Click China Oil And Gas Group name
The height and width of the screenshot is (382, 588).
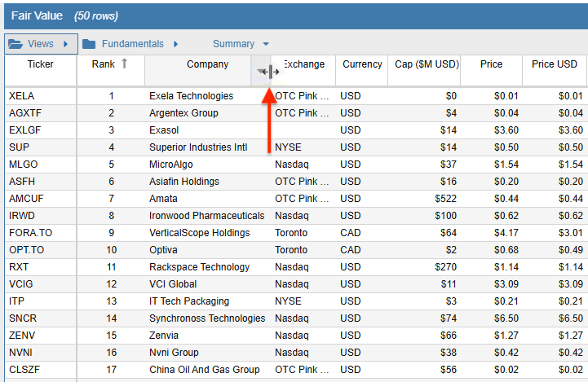tap(205, 370)
